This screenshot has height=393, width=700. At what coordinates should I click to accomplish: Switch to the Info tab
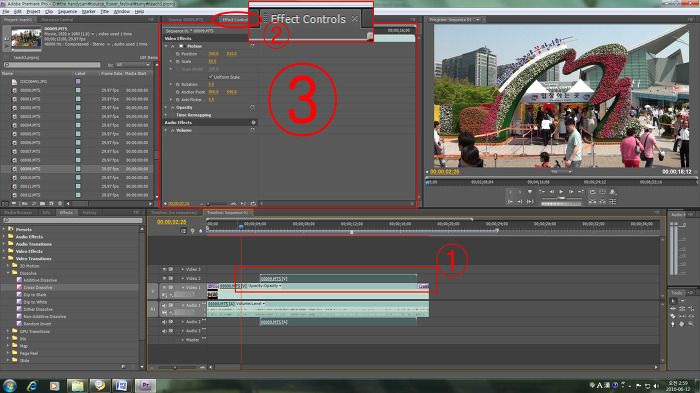coord(46,213)
